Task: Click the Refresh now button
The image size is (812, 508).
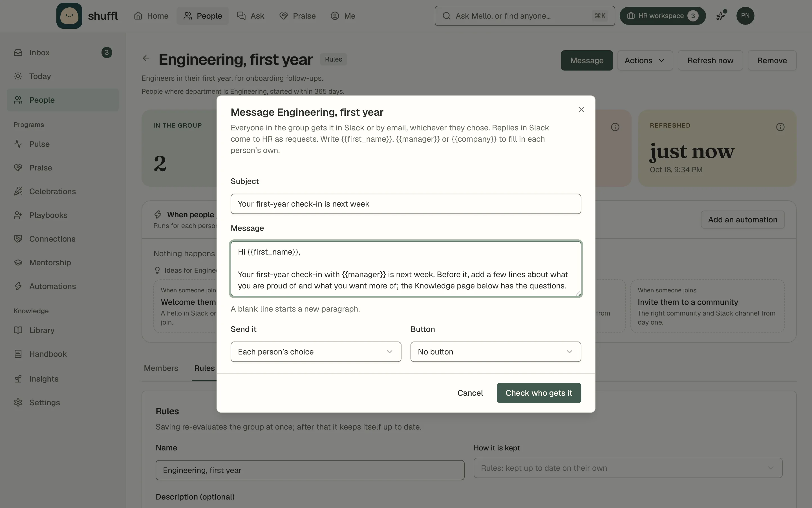Action: (710, 60)
